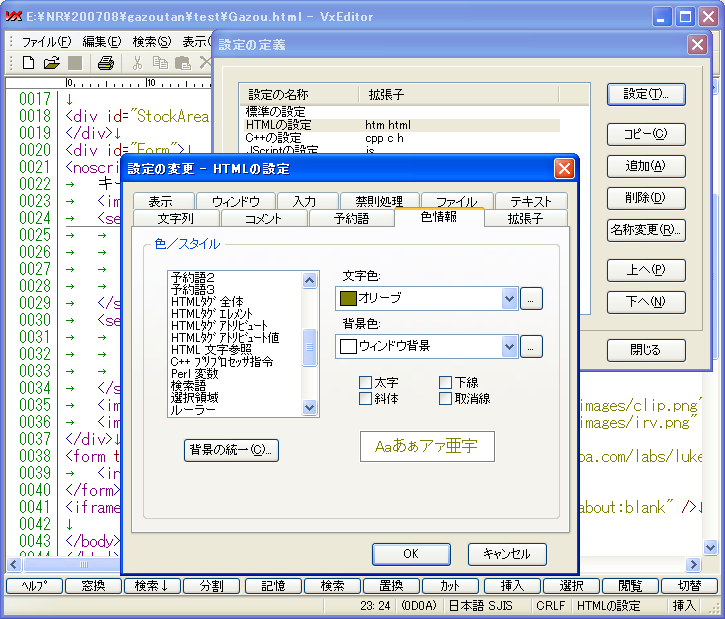Click the Save disk toolbar icon
Screen dimensions: 725x619
[x=75, y=63]
